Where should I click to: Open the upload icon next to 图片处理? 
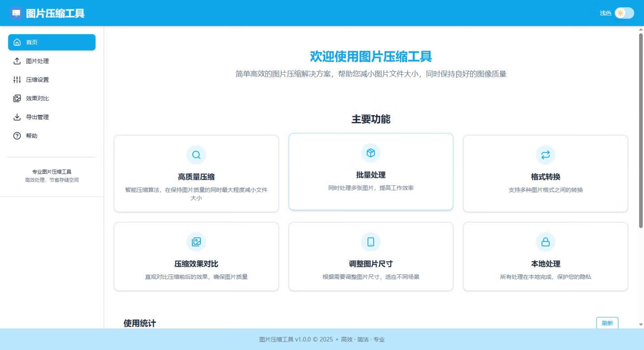[x=17, y=61]
